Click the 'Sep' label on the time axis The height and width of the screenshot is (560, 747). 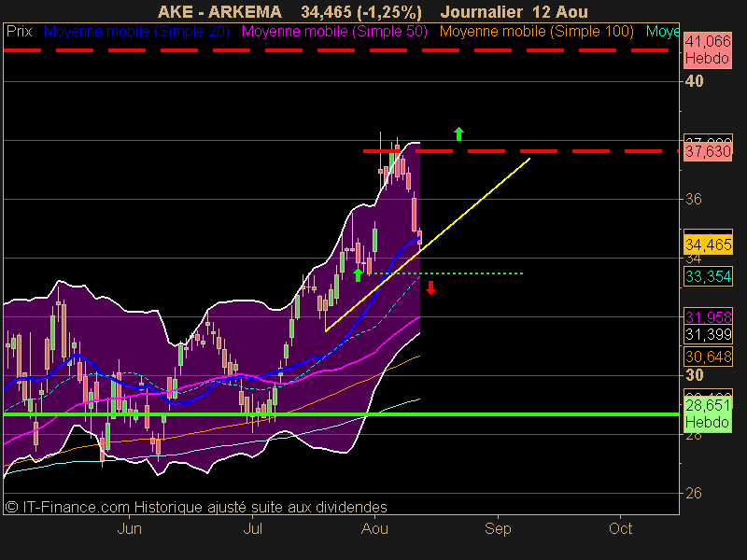click(498, 528)
